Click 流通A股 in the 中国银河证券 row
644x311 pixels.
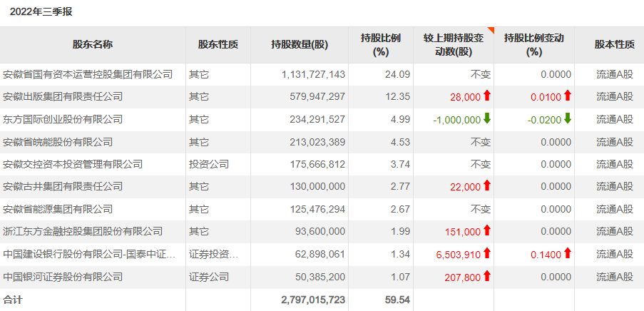coord(615,277)
